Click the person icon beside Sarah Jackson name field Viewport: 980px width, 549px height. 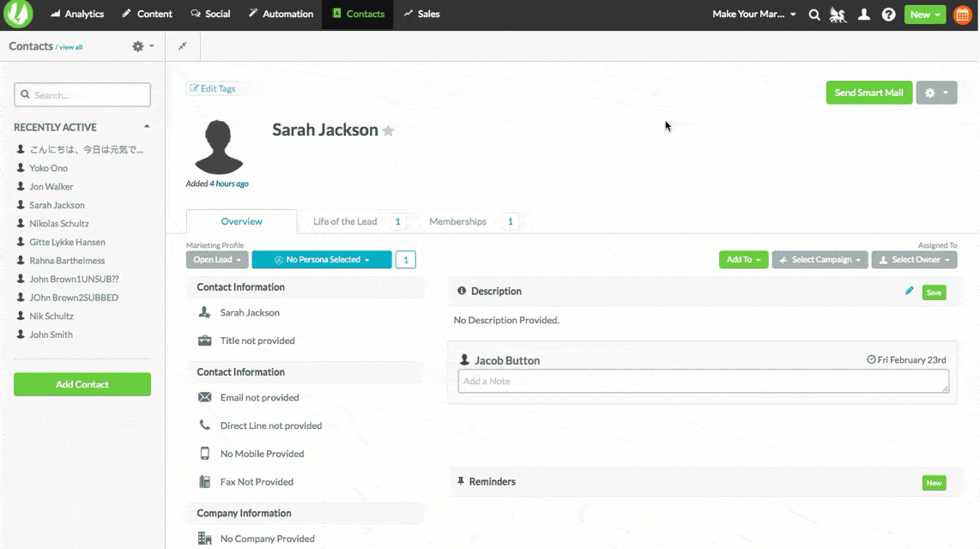pos(204,312)
